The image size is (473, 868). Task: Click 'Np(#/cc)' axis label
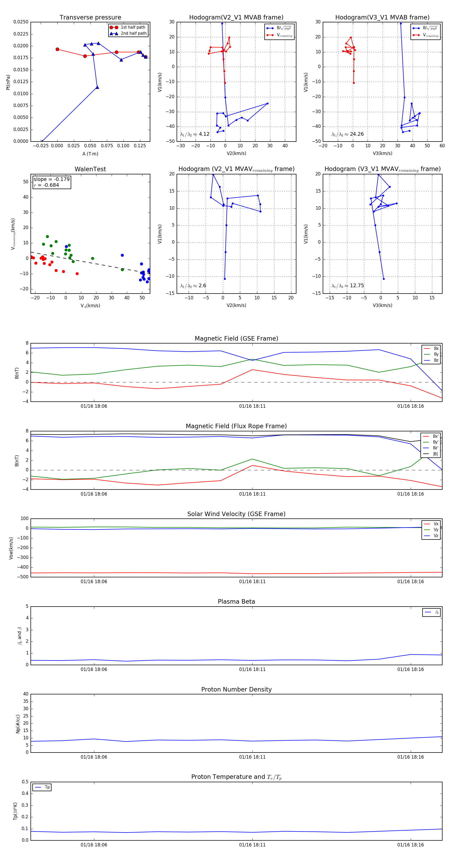click(18, 723)
